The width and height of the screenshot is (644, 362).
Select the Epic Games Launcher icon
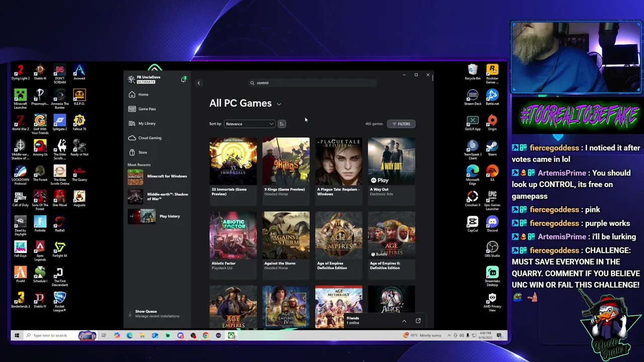tap(492, 201)
